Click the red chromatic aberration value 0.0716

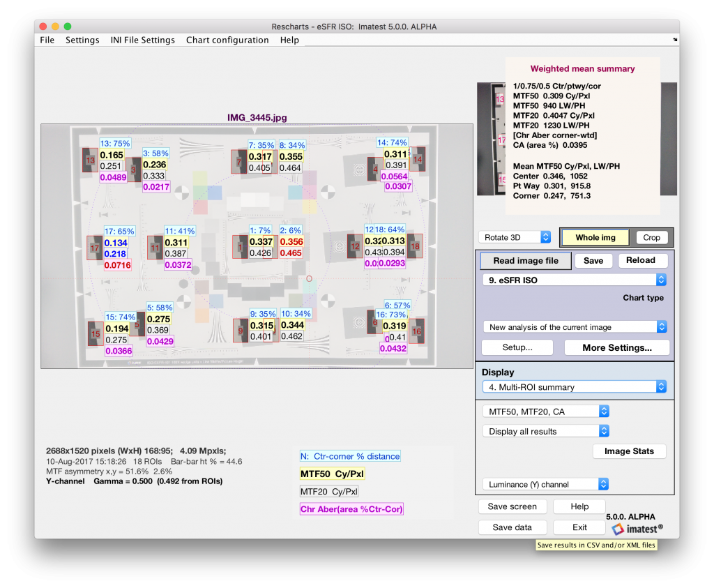[x=117, y=265]
